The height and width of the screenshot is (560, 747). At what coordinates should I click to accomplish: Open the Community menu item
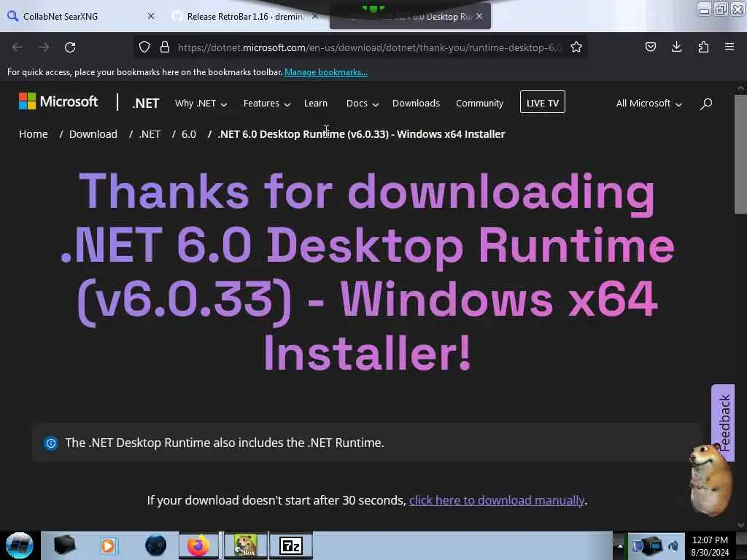pyautogui.click(x=479, y=104)
